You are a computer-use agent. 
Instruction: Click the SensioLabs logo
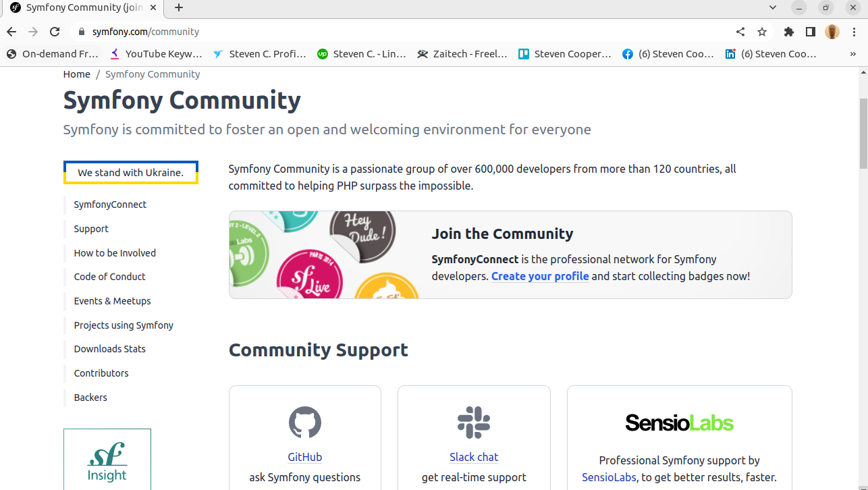679,423
